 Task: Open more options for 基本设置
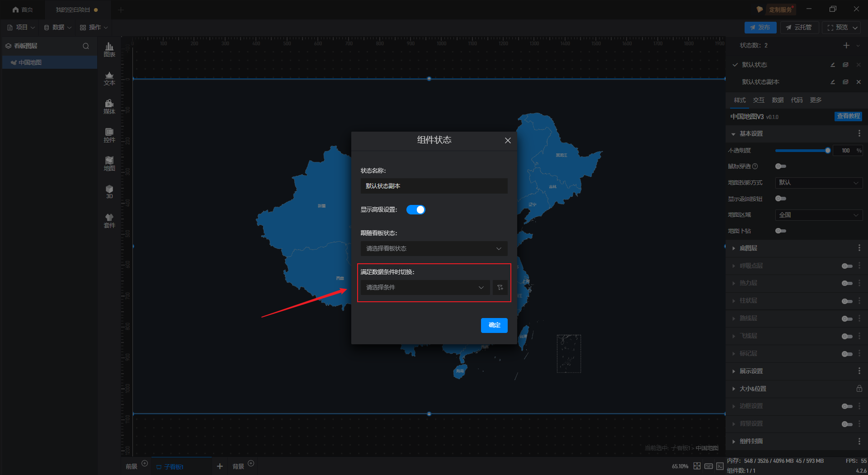pos(859,133)
